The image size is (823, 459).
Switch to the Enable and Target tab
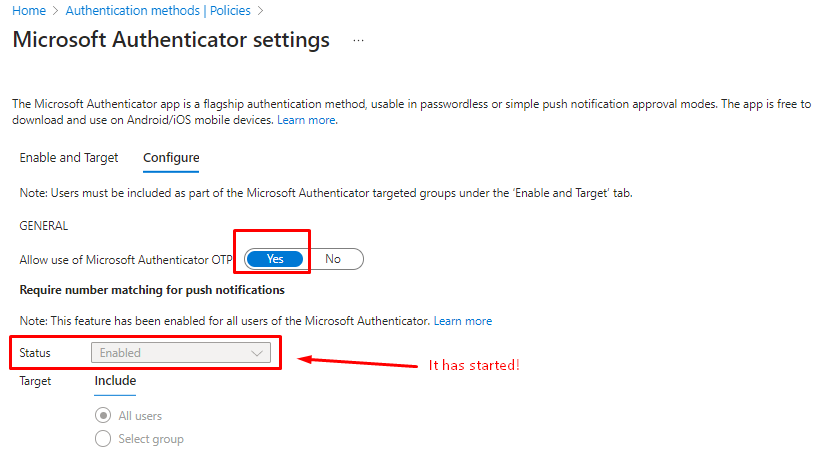click(x=69, y=158)
